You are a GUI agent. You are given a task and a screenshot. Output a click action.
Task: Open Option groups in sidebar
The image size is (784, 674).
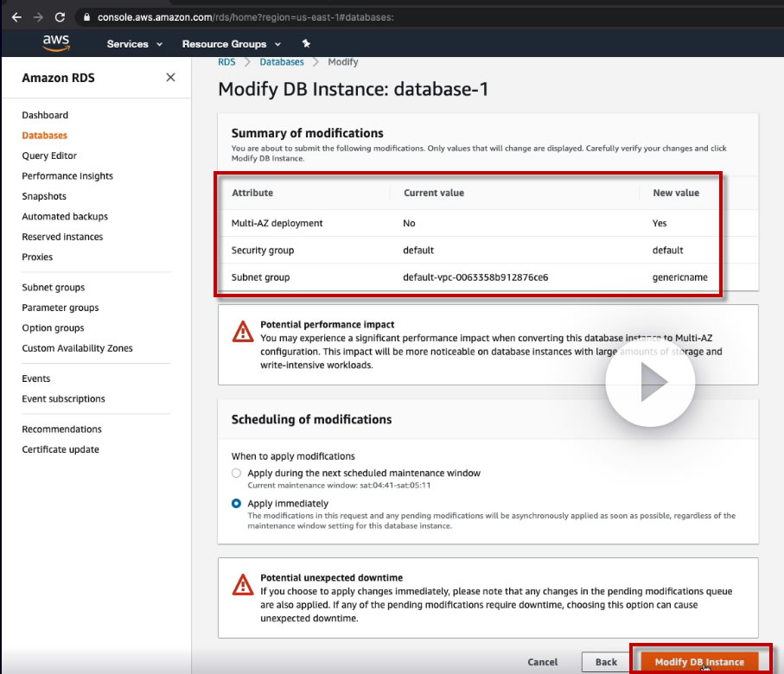(x=53, y=328)
